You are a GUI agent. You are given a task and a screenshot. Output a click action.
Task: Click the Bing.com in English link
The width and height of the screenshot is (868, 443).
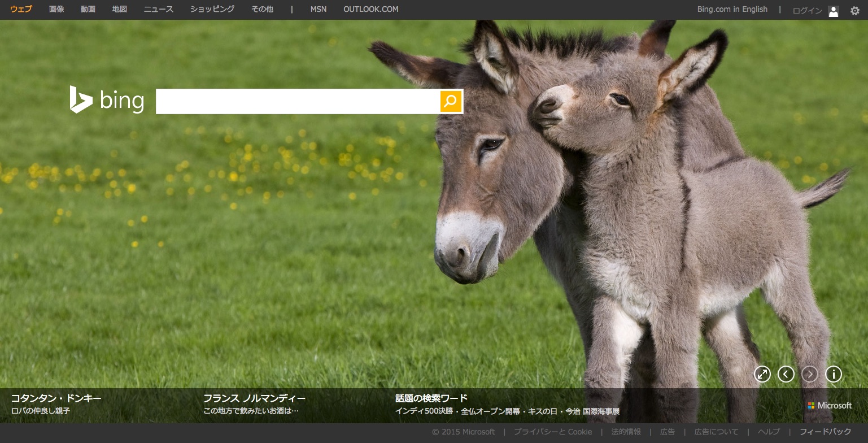(x=732, y=10)
